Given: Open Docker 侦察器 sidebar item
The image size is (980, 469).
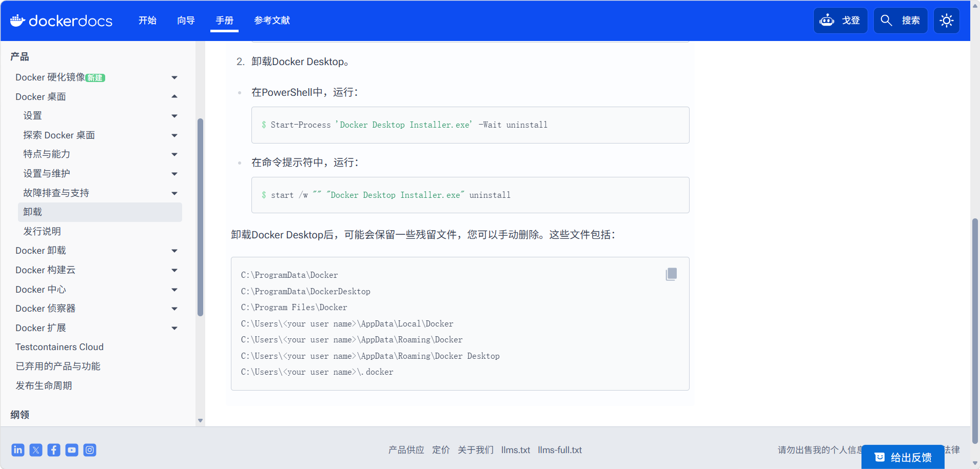Looking at the screenshot, I should [45, 309].
